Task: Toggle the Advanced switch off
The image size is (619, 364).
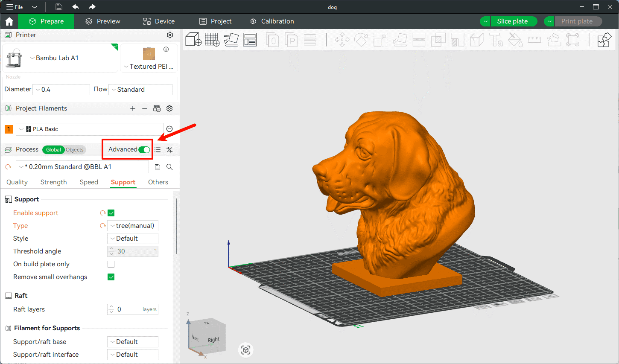Action: pyautogui.click(x=144, y=150)
